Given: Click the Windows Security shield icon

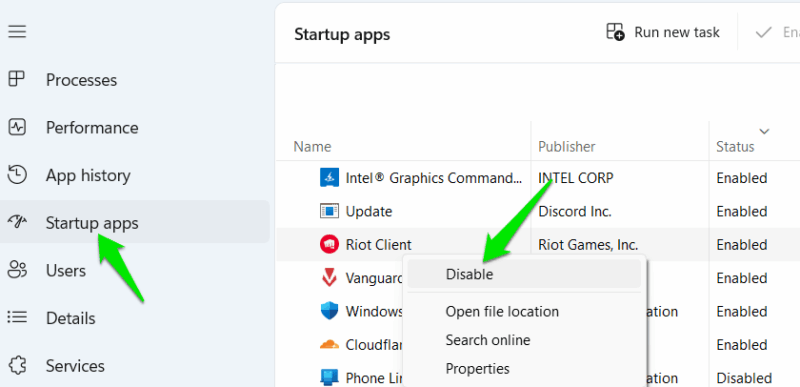Looking at the screenshot, I should tap(329, 311).
